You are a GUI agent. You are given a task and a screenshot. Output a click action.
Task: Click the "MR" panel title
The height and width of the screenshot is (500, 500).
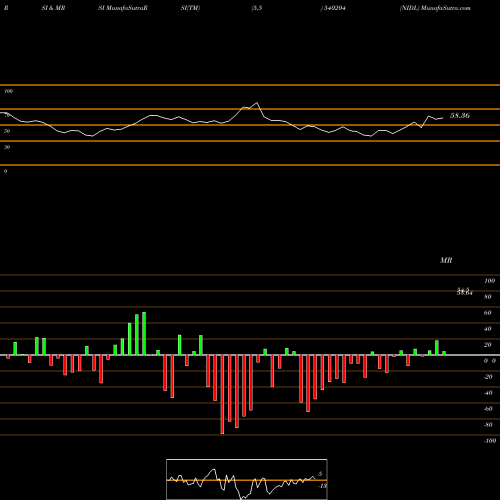pyautogui.click(x=446, y=260)
